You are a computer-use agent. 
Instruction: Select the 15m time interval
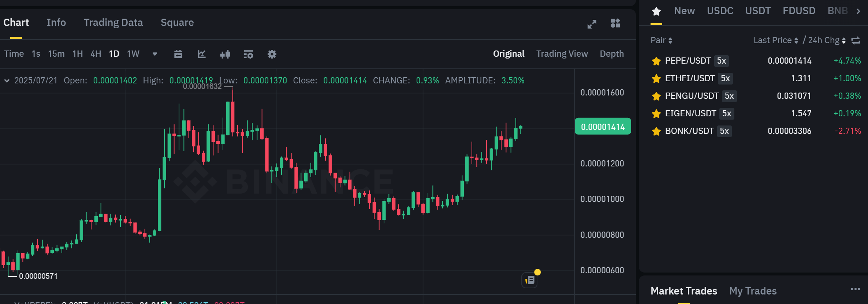click(x=56, y=54)
